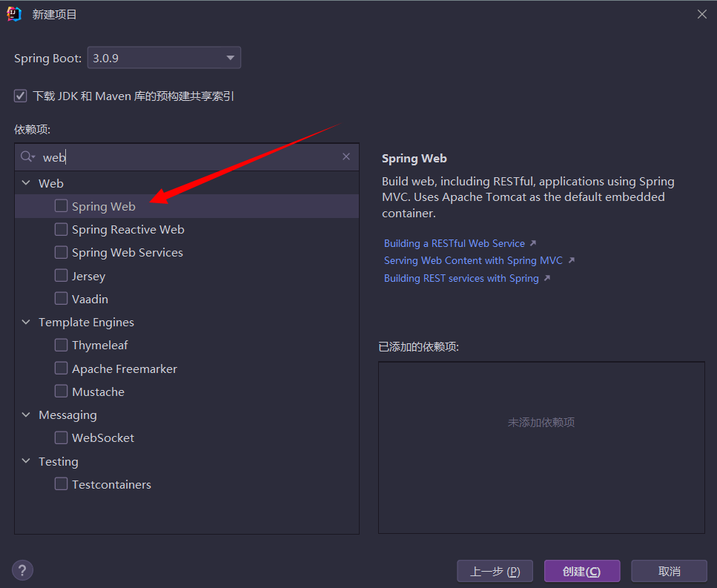Select the WebSocket dependency checkbox
717x588 pixels.
pyautogui.click(x=61, y=438)
